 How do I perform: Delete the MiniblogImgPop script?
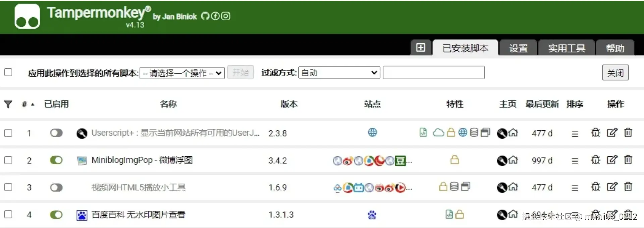[628, 160]
